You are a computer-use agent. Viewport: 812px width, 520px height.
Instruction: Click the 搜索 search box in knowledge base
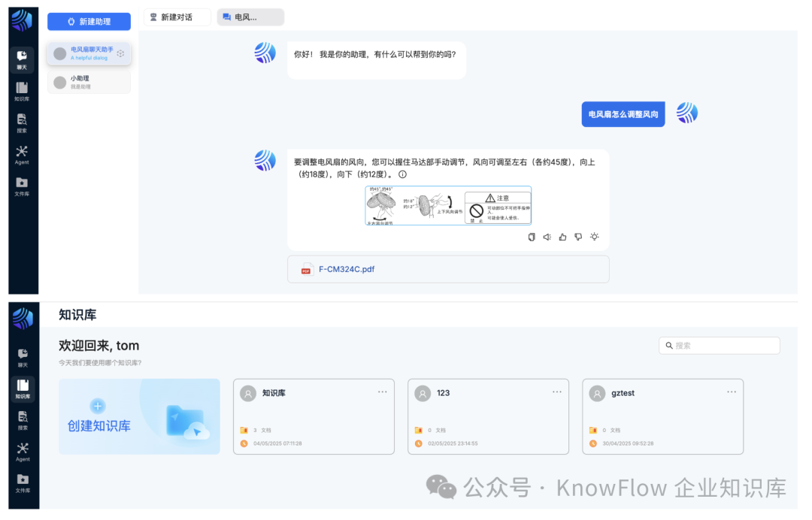(719, 345)
